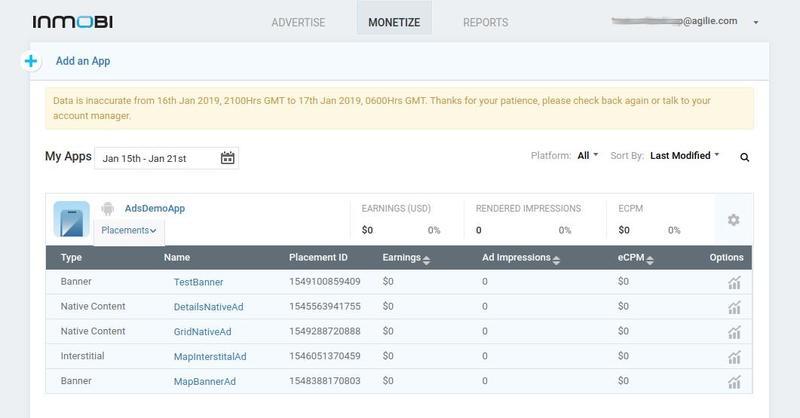Switch to the Advertise tab
Image resolution: width=800 pixels, height=418 pixels.
click(x=300, y=22)
